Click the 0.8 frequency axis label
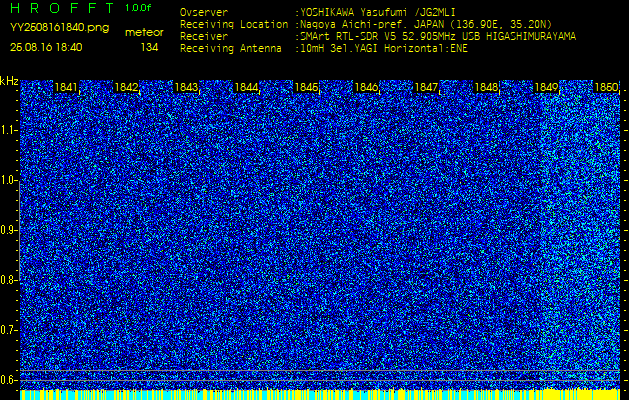The height and width of the screenshot is (400, 629). click(8, 280)
